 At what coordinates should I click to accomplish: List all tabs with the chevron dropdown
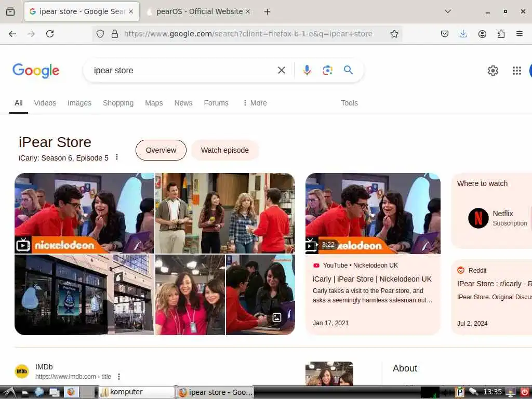click(447, 11)
